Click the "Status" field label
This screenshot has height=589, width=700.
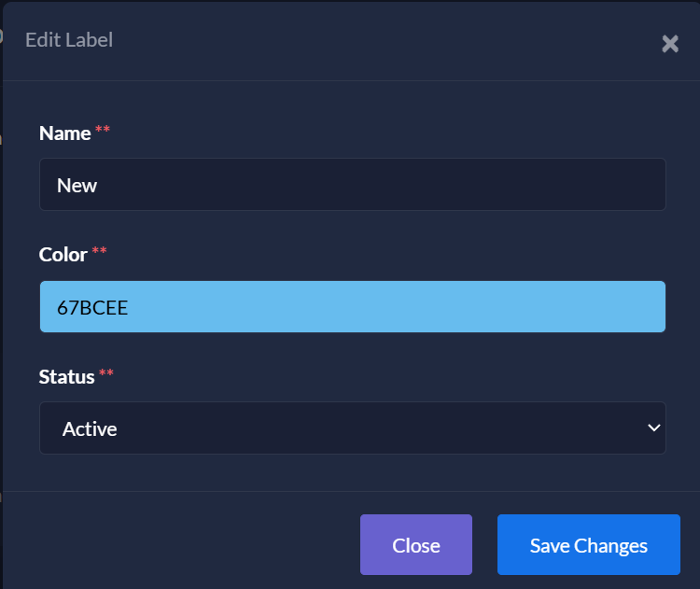pos(66,376)
